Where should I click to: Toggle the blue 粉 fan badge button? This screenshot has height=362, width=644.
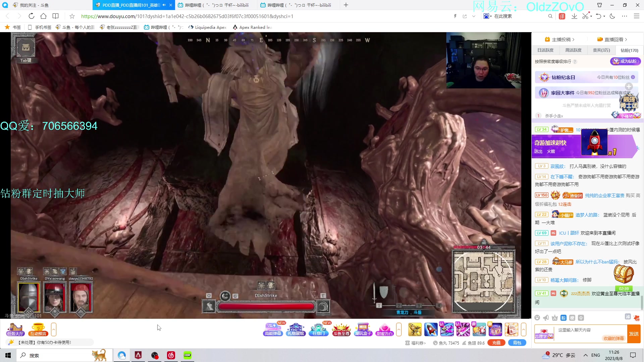coord(563,318)
